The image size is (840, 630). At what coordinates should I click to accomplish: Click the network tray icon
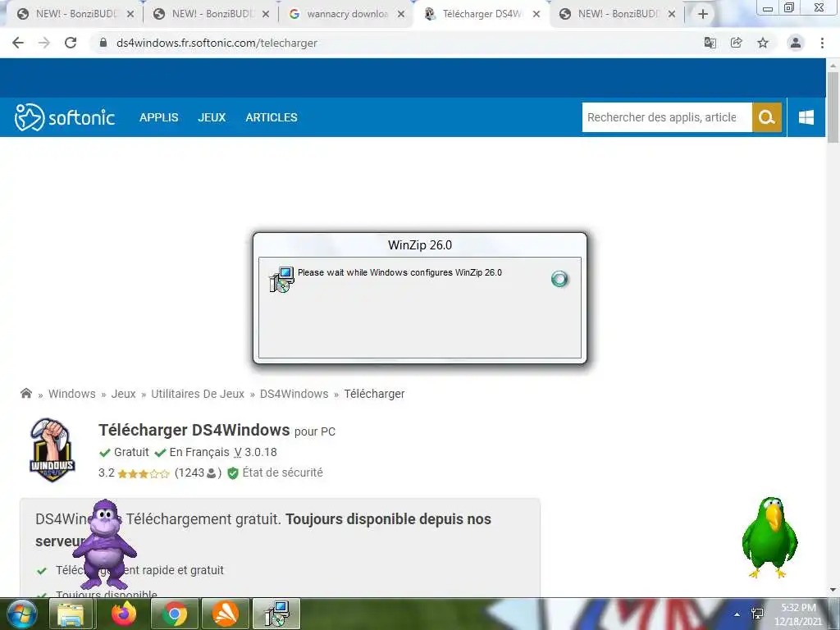(x=757, y=614)
